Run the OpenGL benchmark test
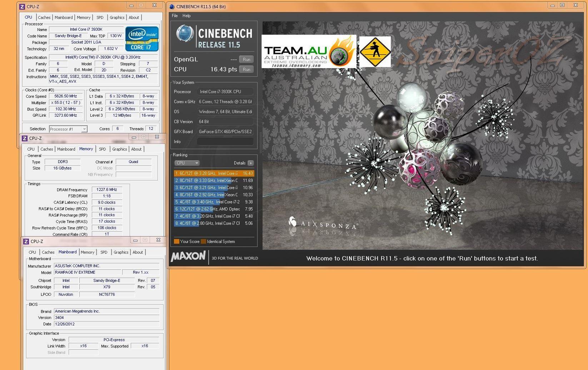Screen dimensions: 588x370 coord(246,60)
